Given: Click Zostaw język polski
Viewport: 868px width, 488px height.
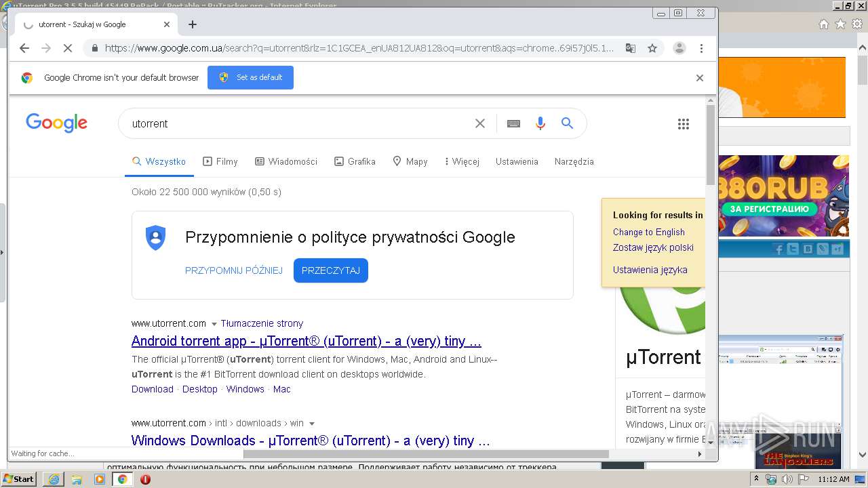Looking at the screenshot, I should (x=653, y=247).
